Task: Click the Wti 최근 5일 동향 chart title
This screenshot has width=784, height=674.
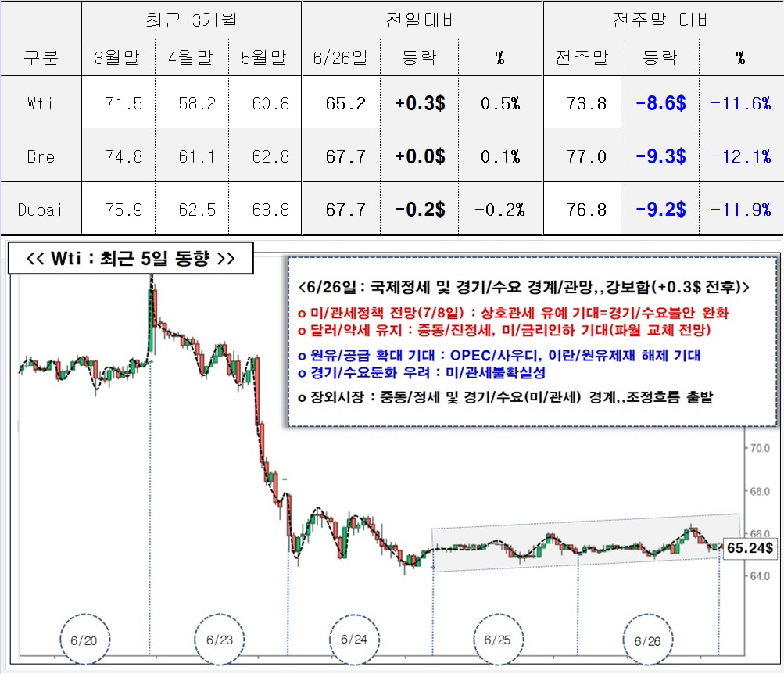Action: tap(131, 258)
